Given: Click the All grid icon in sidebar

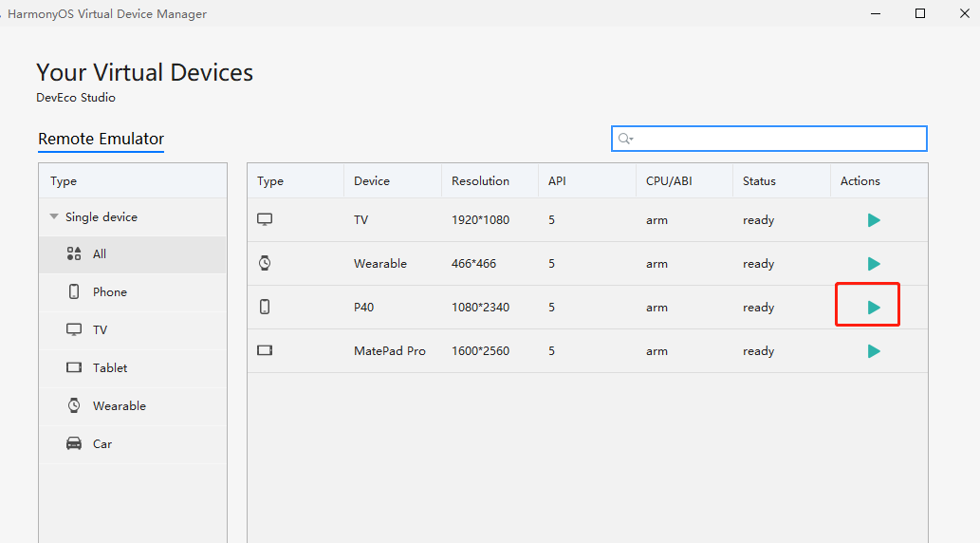Looking at the screenshot, I should (x=74, y=253).
